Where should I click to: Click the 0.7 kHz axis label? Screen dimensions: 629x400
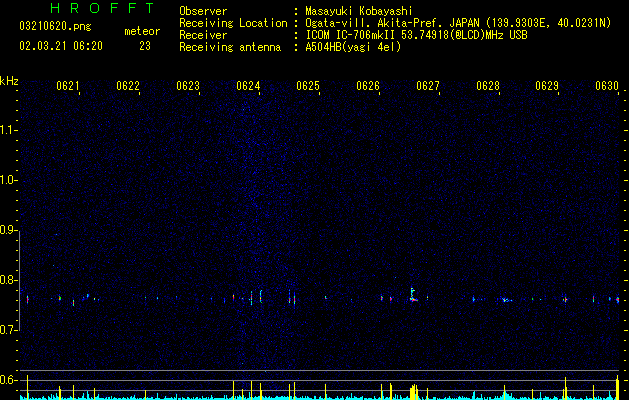[x=9, y=330]
